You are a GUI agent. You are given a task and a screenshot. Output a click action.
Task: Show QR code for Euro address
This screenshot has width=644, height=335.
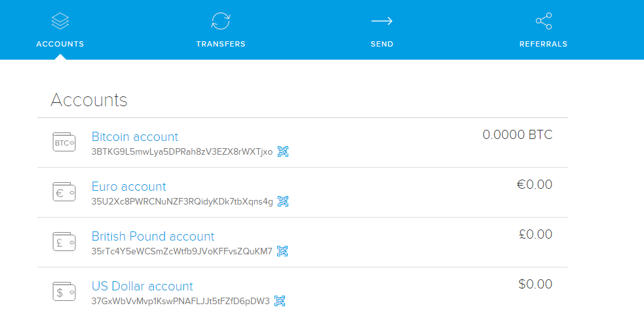[283, 201]
